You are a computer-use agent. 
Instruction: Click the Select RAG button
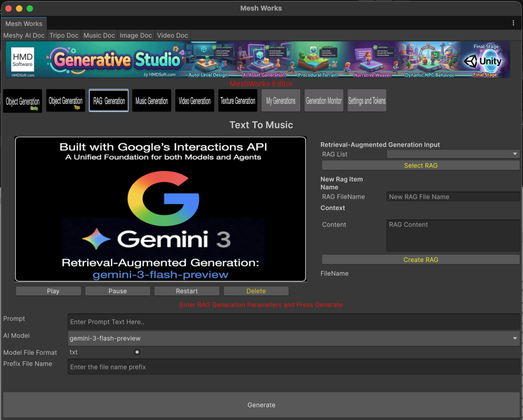pos(421,165)
